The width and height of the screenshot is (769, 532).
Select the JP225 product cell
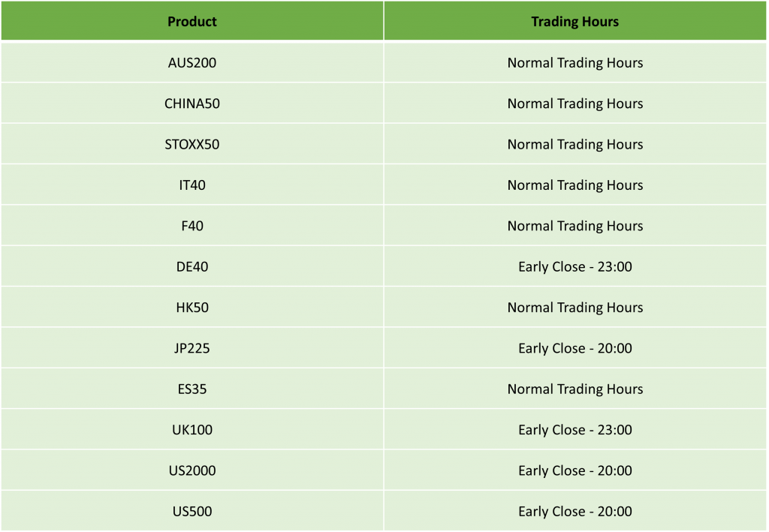pos(192,348)
